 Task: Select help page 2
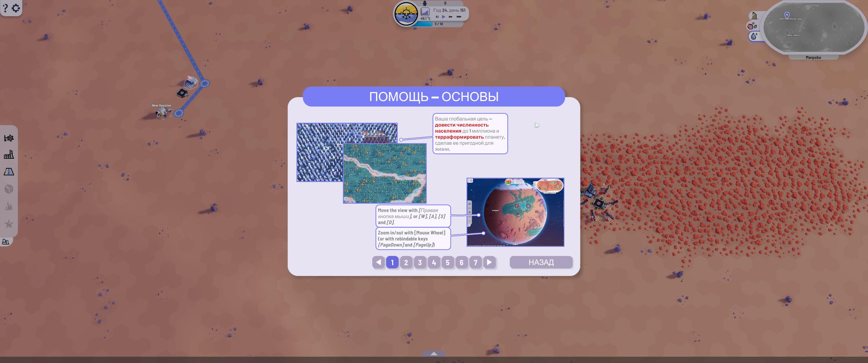tap(406, 262)
